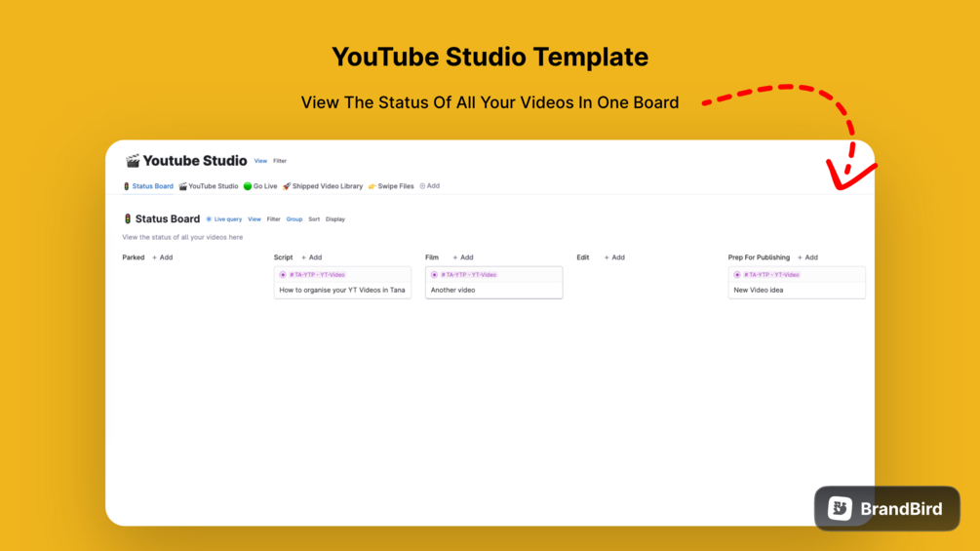Add a card to Prep For Publishing column
The height and width of the screenshot is (551, 980).
point(807,257)
